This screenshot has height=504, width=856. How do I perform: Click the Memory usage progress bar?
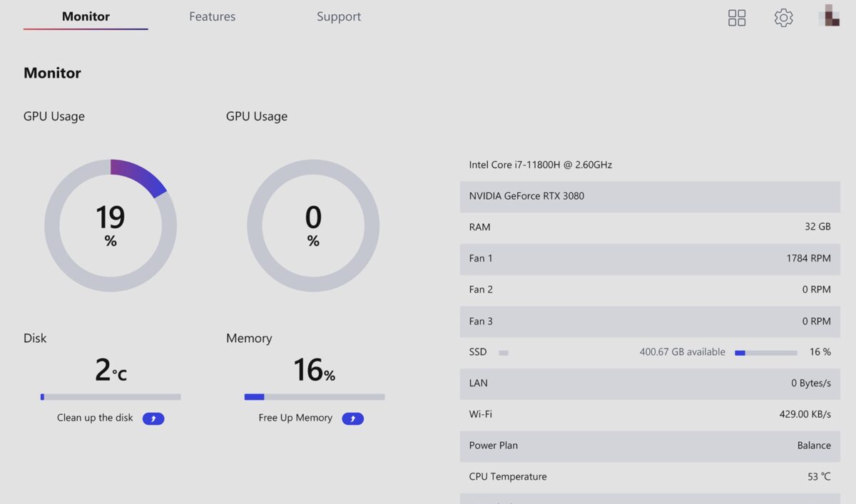click(x=315, y=396)
